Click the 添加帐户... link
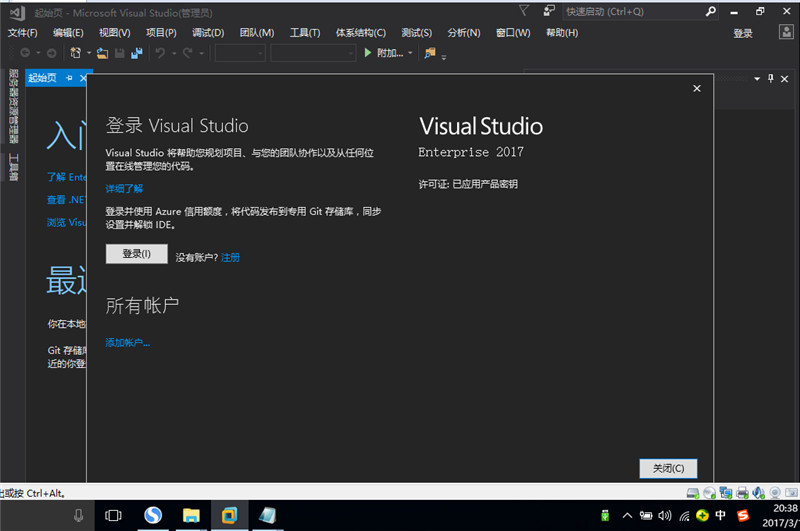Viewport: 800px width, 531px height. [x=128, y=342]
